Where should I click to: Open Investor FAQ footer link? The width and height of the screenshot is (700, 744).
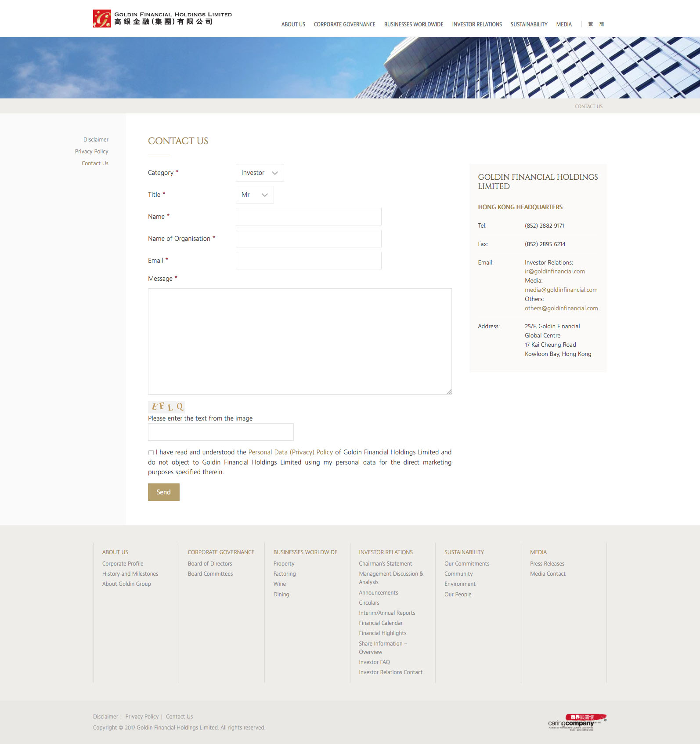pyautogui.click(x=375, y=662)
